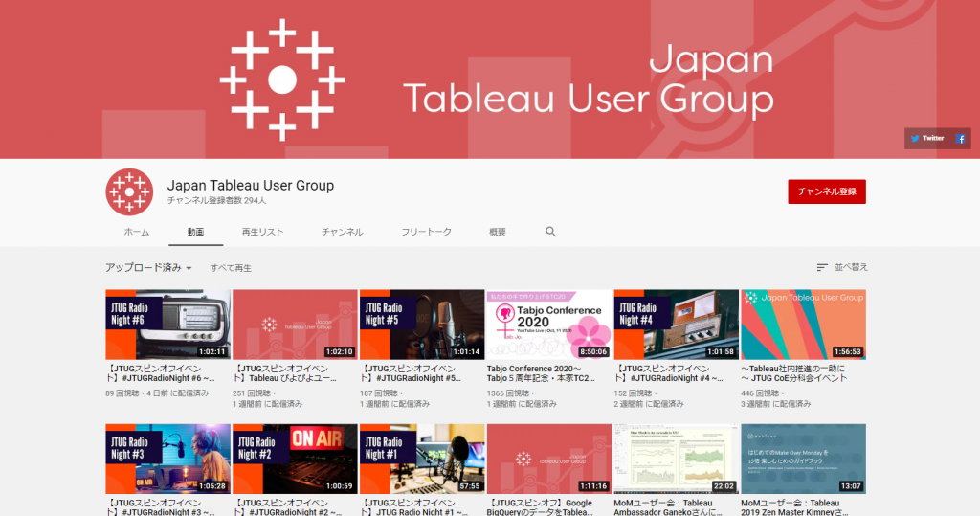Click the チャンネル登録者数 294人 subscriber count
980x516 pixels.
[216, 201]
